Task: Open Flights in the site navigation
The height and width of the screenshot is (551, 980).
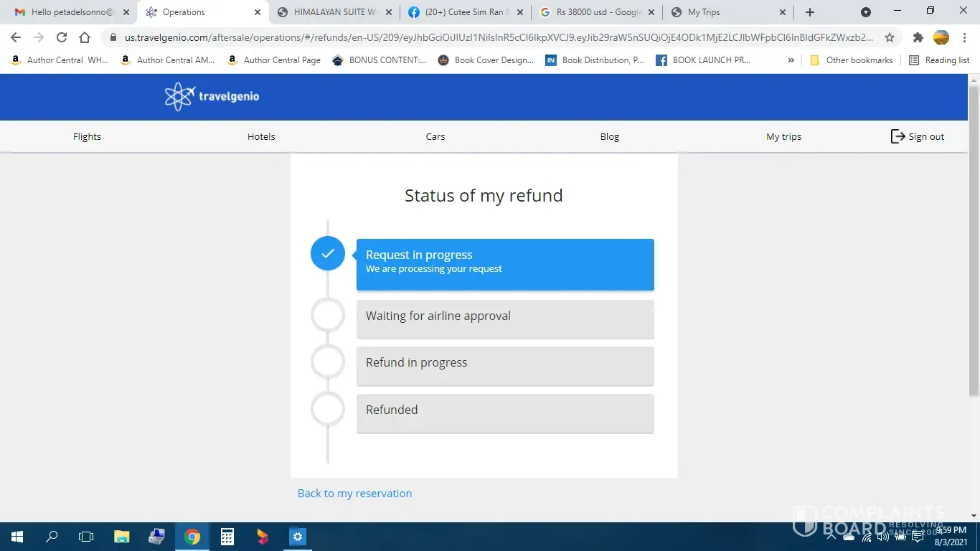Action: pos(87,136)
